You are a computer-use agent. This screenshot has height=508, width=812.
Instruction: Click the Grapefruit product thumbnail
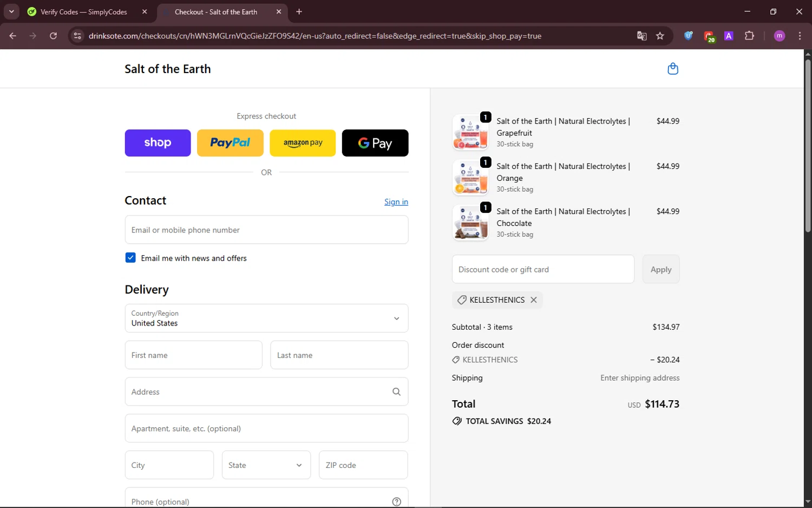pyautogui.click(x=470, y=132)
